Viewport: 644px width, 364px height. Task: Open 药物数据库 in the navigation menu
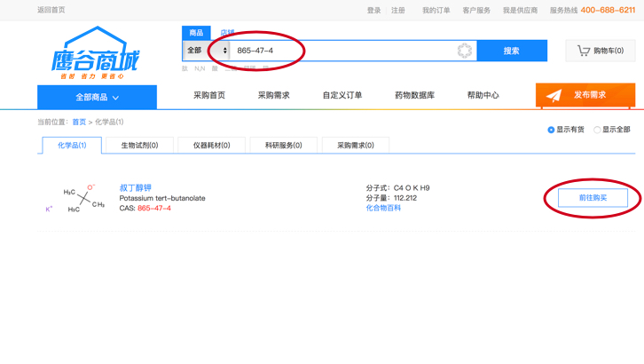point(414,95)
